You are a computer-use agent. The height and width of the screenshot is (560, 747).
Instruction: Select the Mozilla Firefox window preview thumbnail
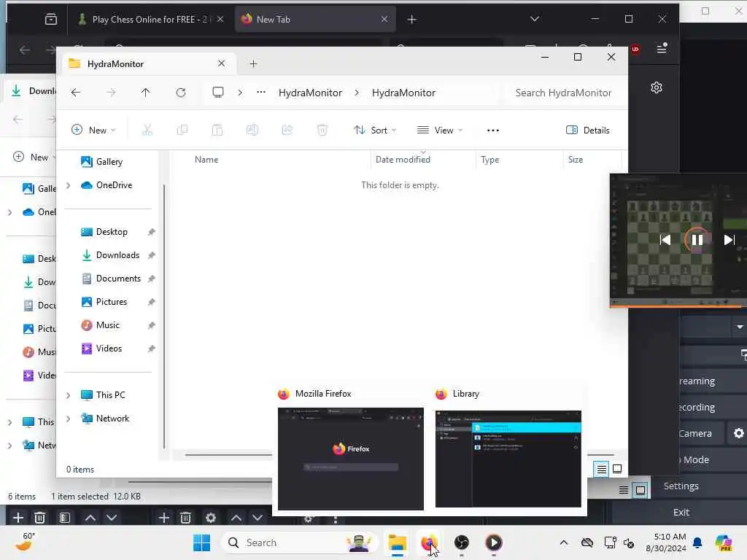pyautogui.click(x=351, y=459)
